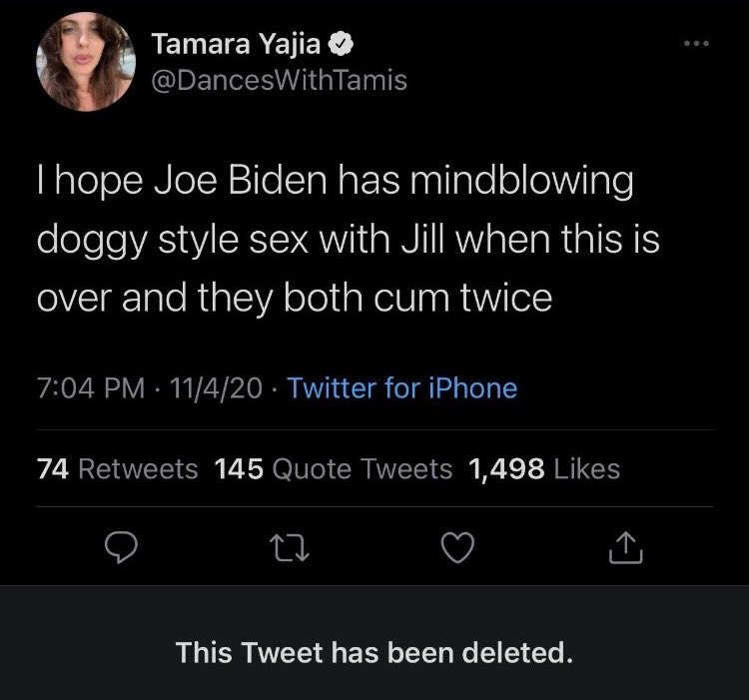Open the three-dot more options menu
This screenshot has width=749, height=700.
pyautogui.click(x=697, y=46)
